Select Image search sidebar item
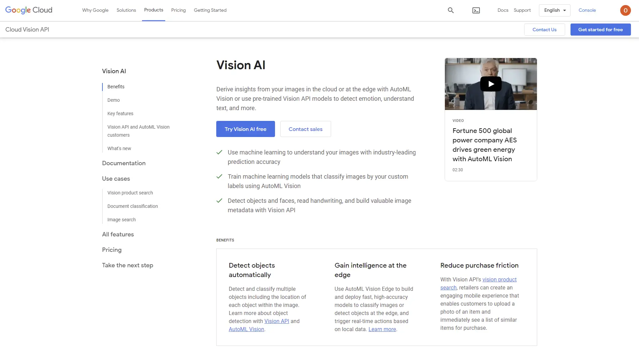The width and height of the screenshot is (639, 364). coord(122,220)
